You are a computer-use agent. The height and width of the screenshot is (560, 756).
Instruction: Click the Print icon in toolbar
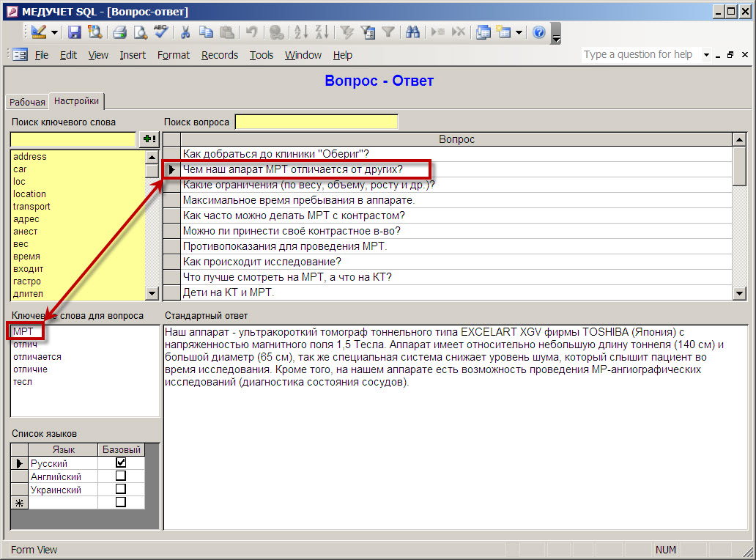coord(120,32)
